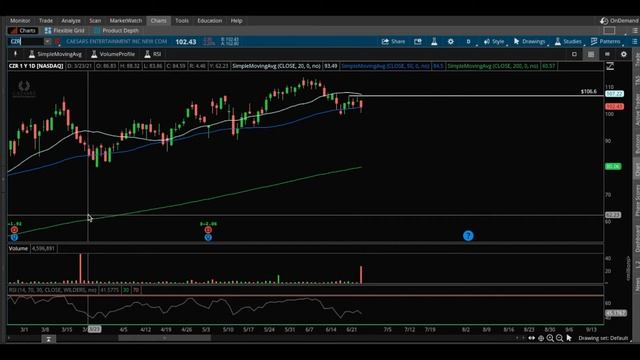Switch to Flexible Grid sub-tab
This screenshot has height=360, width=640.
[64, 31]
